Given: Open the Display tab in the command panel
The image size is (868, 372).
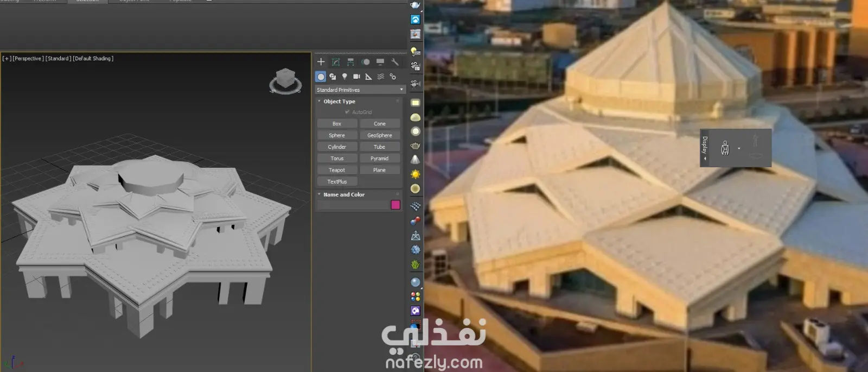Looking at the screenshot, I should coord(380,62).
